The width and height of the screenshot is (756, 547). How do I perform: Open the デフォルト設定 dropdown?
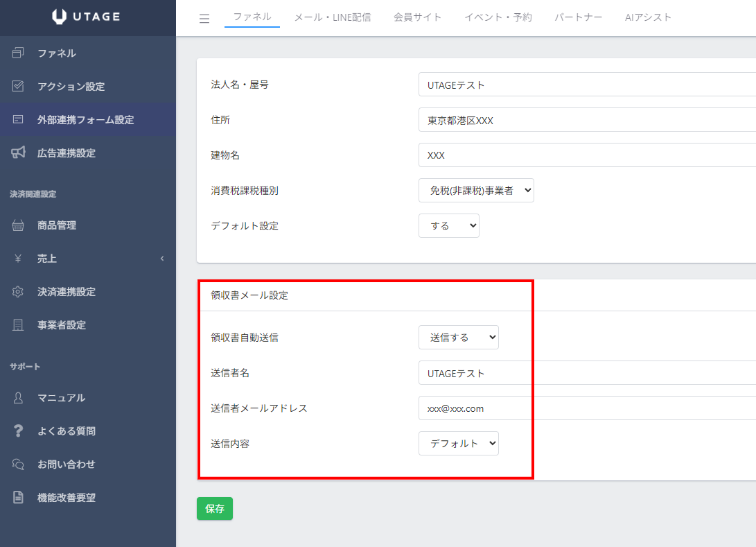pyautogui.click(x=448, y=226)
